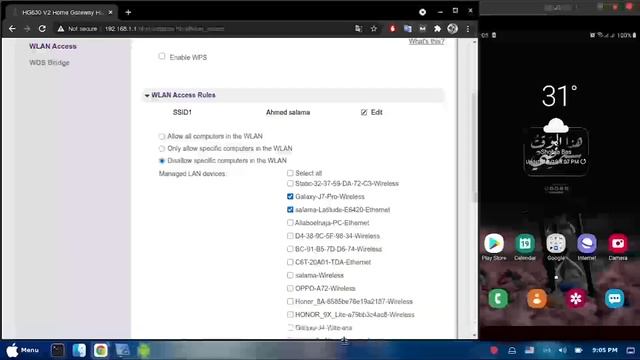Select Allow all computers in the WLAN
The image size is (640, 360).
click(162, 136)
